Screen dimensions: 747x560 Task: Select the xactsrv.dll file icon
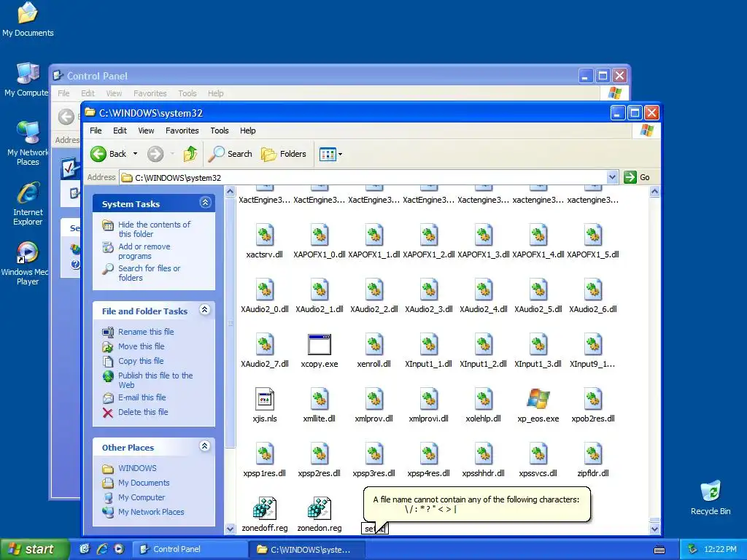click(264, 235)
